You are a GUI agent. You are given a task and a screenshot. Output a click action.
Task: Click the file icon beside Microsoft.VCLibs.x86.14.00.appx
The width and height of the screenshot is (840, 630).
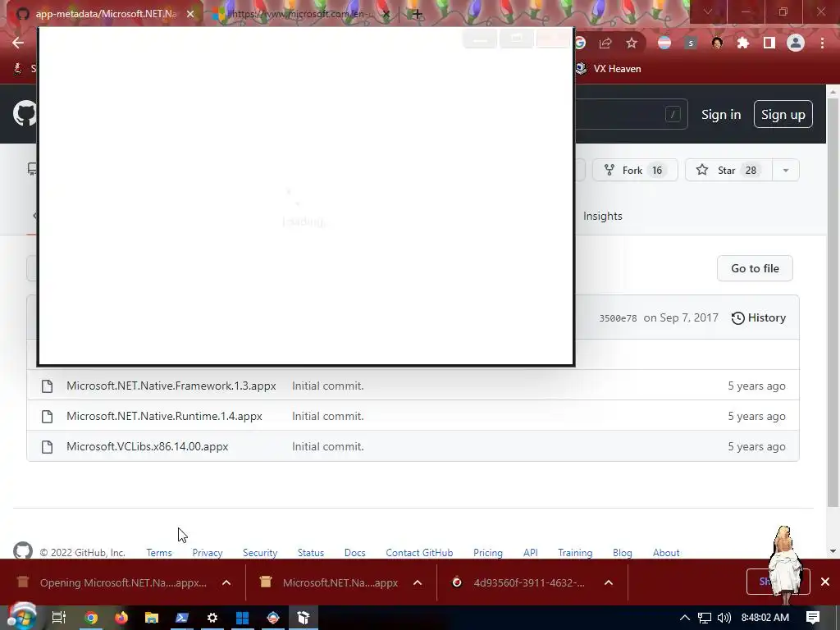[47, 447]
